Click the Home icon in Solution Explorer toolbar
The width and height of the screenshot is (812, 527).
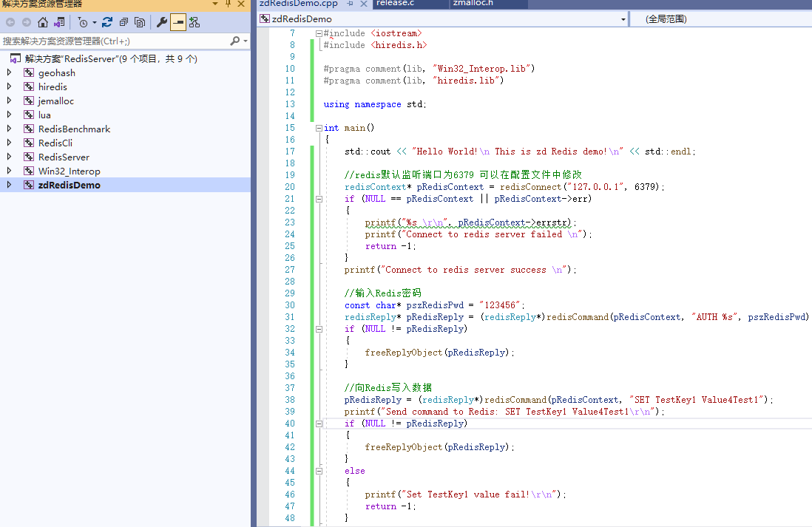pyautogui.click(x=43, y=22)
